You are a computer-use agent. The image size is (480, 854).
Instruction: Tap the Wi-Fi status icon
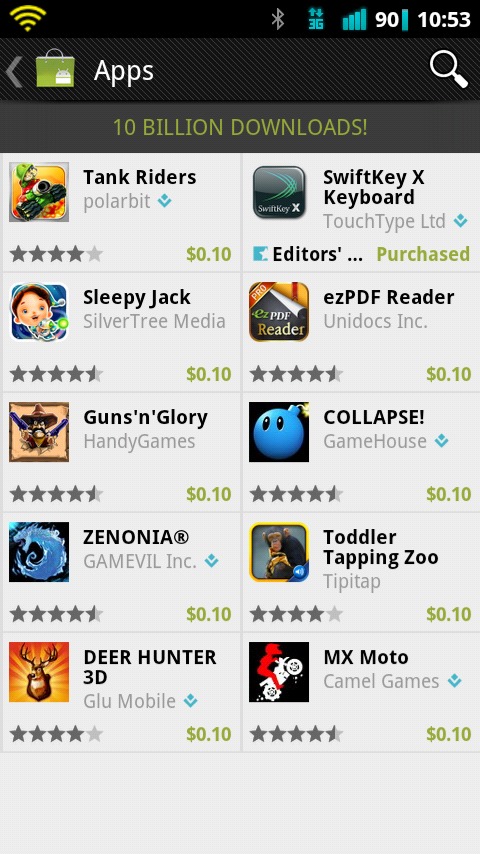pos(27,18)
